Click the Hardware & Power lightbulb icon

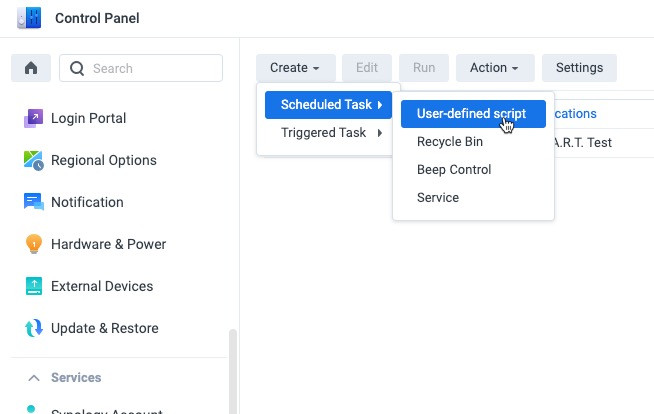34,244
